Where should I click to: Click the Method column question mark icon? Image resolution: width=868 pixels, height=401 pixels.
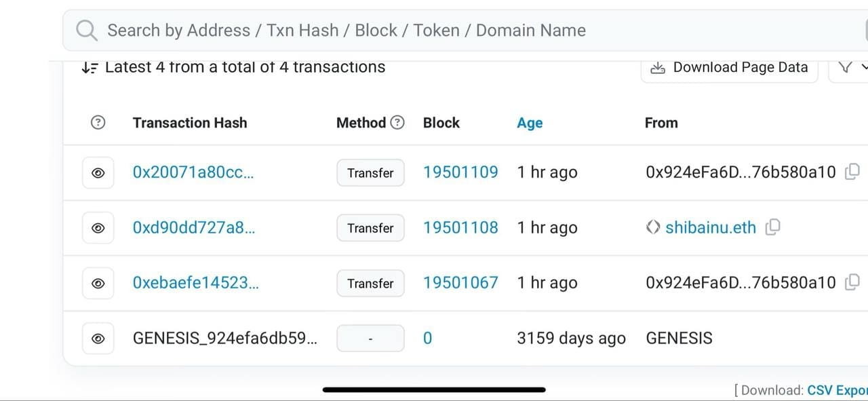[x=397, y=122]
